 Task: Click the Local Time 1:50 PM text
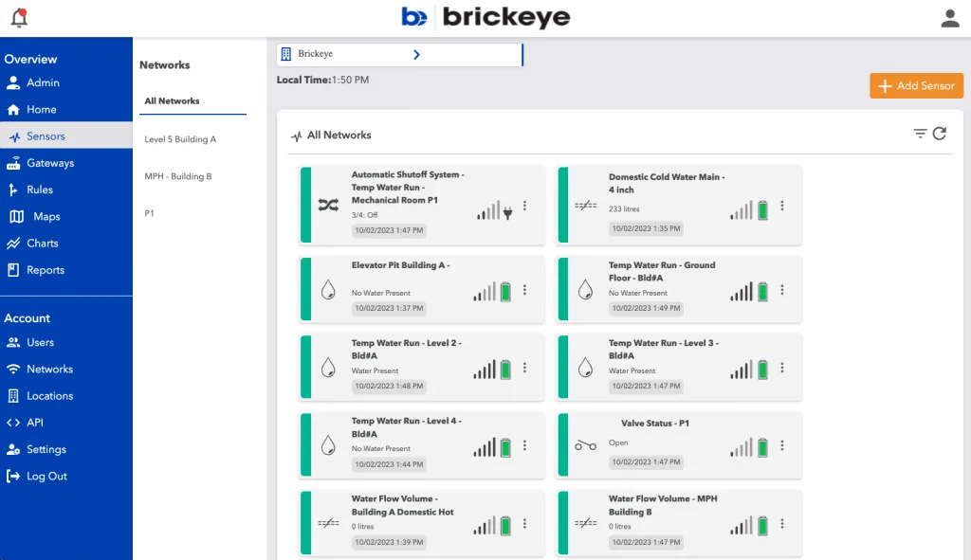click(x=322, y=80)
